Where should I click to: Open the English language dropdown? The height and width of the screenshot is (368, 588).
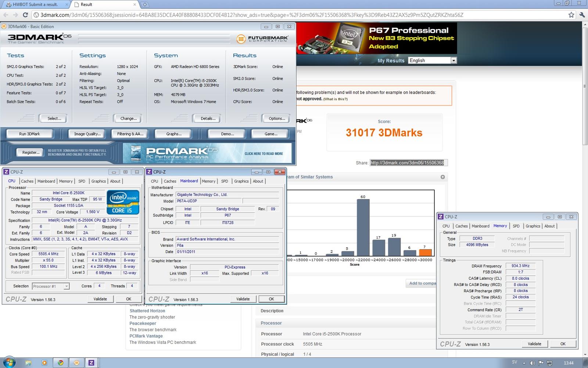[x=433, y=60]
